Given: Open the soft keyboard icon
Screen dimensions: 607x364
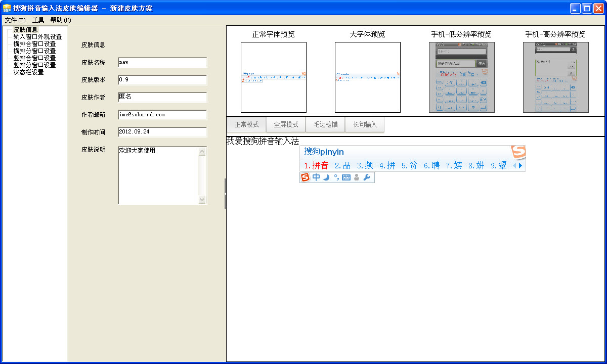Looking at the screenshot, I should click(x=345, y=177).
